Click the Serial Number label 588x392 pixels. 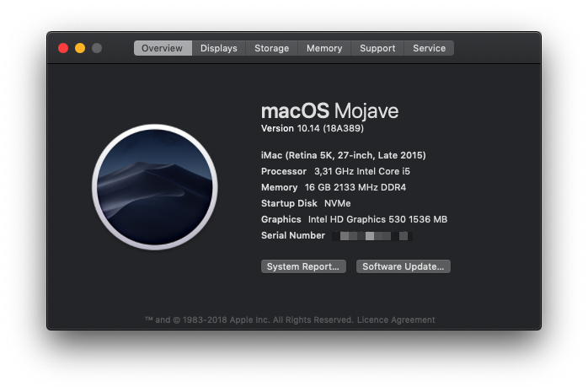[x=293, y=235]
